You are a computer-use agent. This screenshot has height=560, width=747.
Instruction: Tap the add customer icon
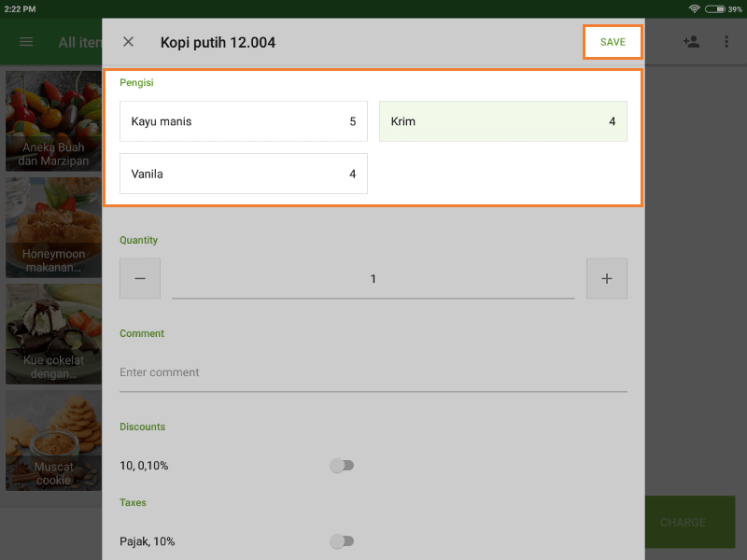tap(691, 42)
